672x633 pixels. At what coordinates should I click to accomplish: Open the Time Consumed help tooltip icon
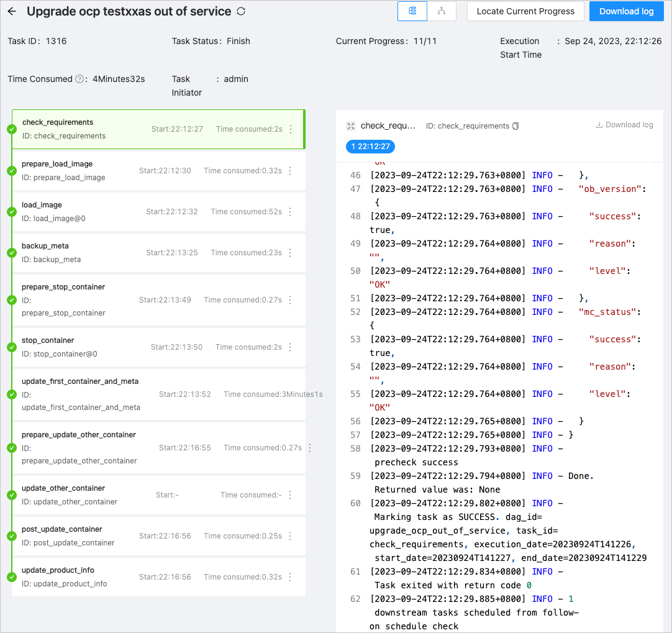[79, 79]
